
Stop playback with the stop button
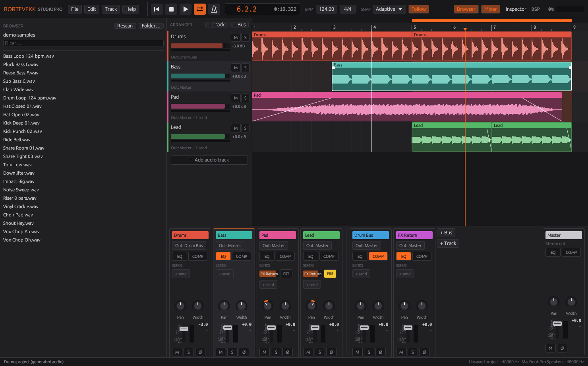(x=171, y=9)
